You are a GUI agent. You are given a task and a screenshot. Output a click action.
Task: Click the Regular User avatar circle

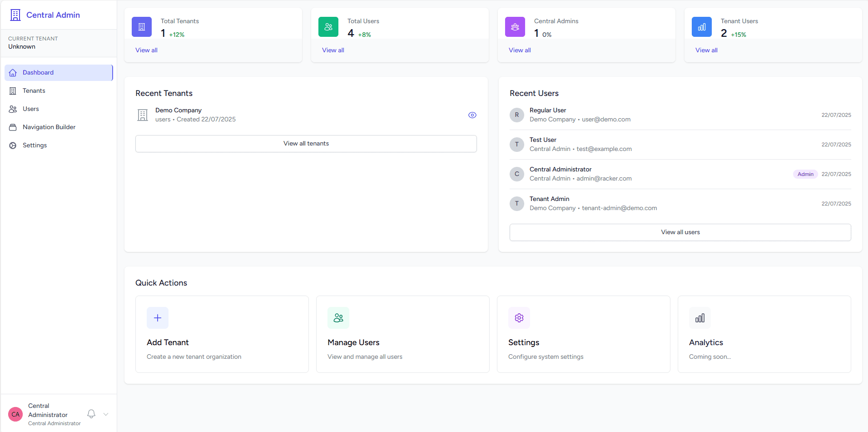pos(516,115)
